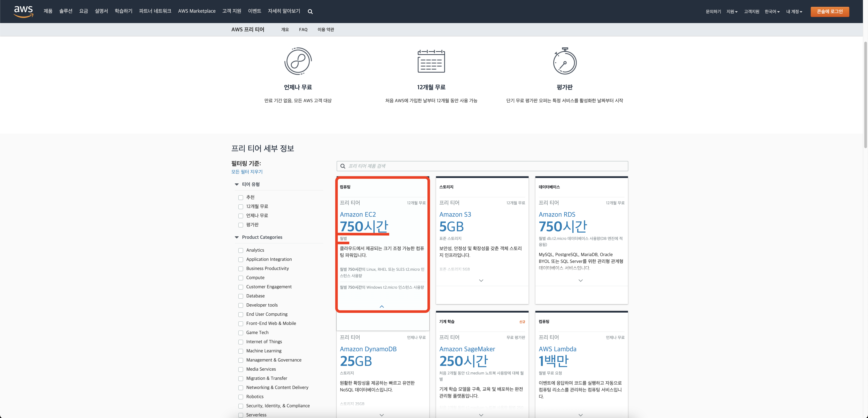Image resolution: width=868 pixels, height=418 pixels.
Task: Enable the Analytics category filter
Action: click(241, 251)
